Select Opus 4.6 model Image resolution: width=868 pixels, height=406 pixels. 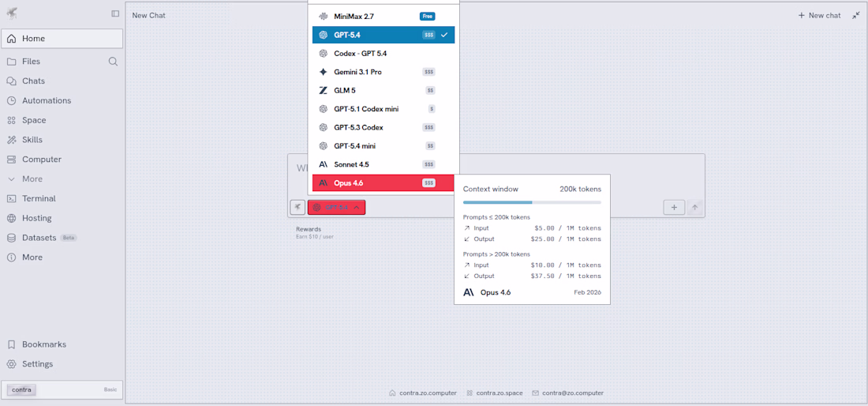click(x=383, y=182)
